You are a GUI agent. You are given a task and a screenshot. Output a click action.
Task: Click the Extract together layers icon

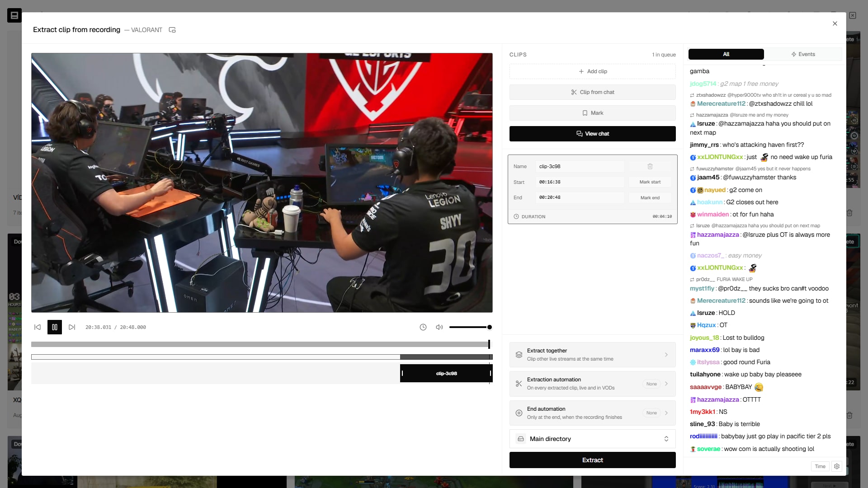519,355
